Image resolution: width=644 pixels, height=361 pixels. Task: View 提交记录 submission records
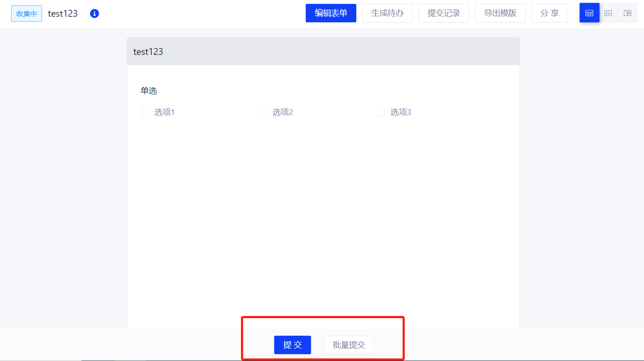click(x=443, y=13)
